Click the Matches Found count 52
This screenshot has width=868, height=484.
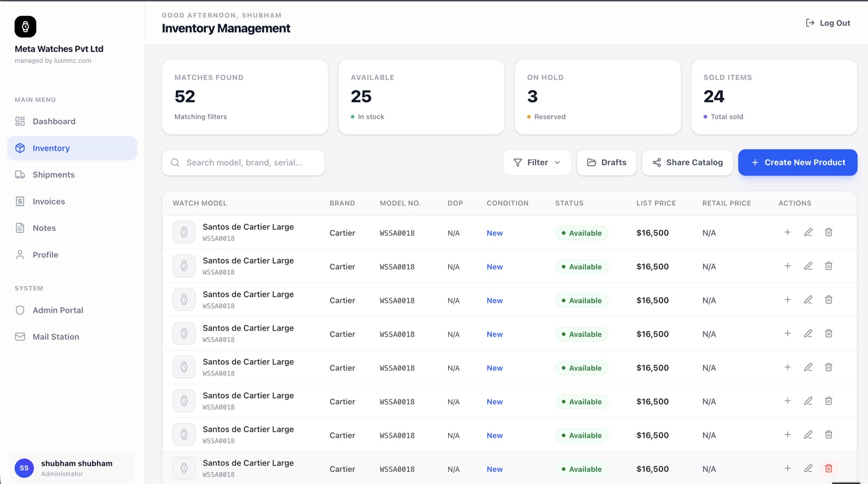click(x=185, y=96)
